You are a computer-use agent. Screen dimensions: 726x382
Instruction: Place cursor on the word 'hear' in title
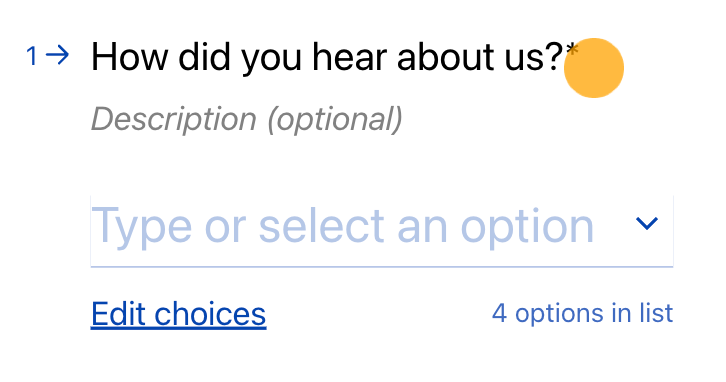pyautogui.click(x=350, y=57)
